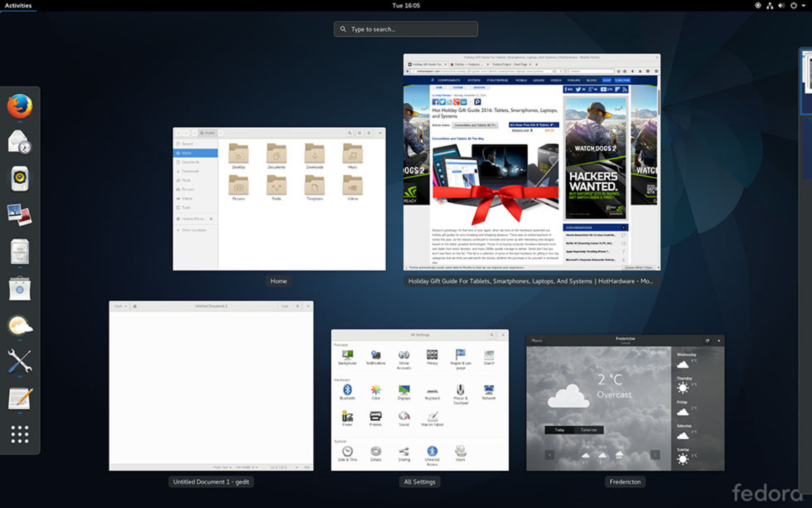Open the power icon system menu
Screen dimensions: 812x508
(793, 5)
